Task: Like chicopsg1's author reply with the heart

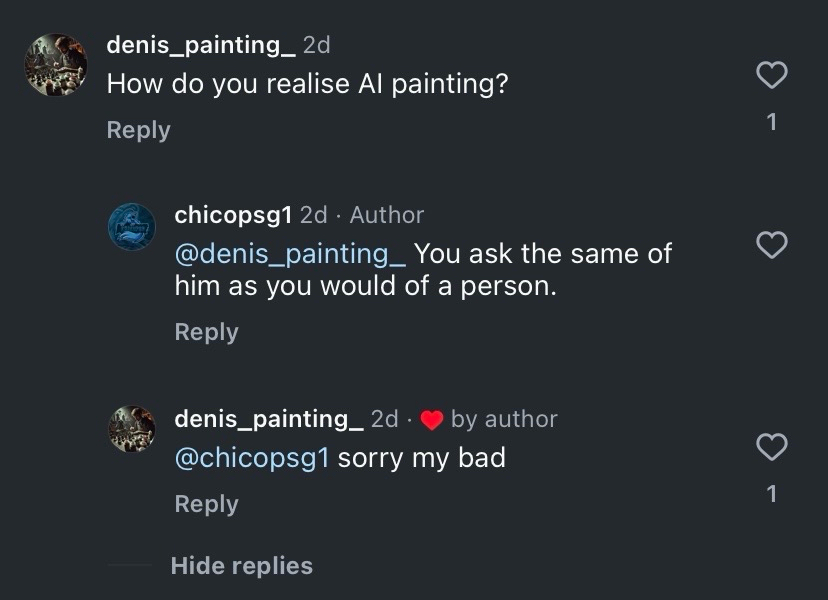Action: coord(771,245)
